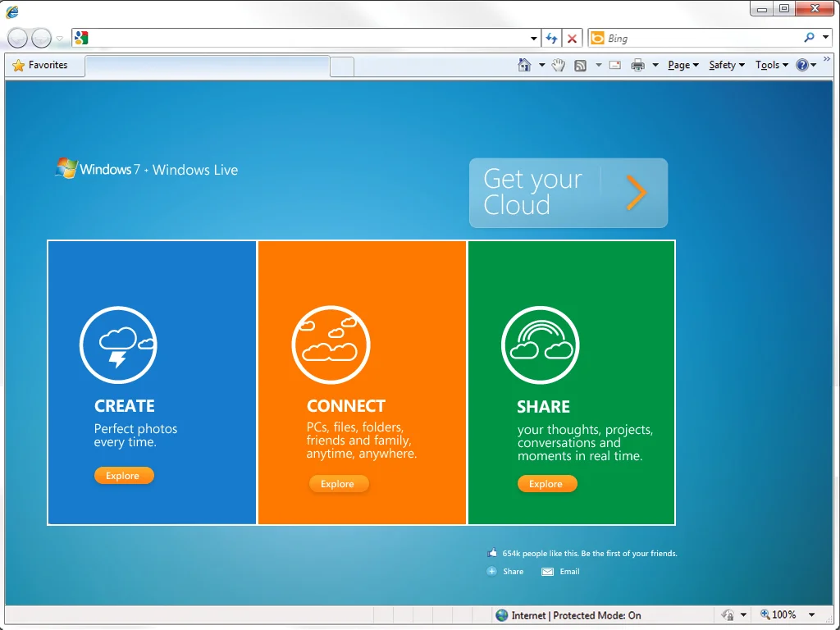Viewport: 840px width, 630px height.
Task: Click Explore button in the CREATE panel
Action: click(124, 476)
